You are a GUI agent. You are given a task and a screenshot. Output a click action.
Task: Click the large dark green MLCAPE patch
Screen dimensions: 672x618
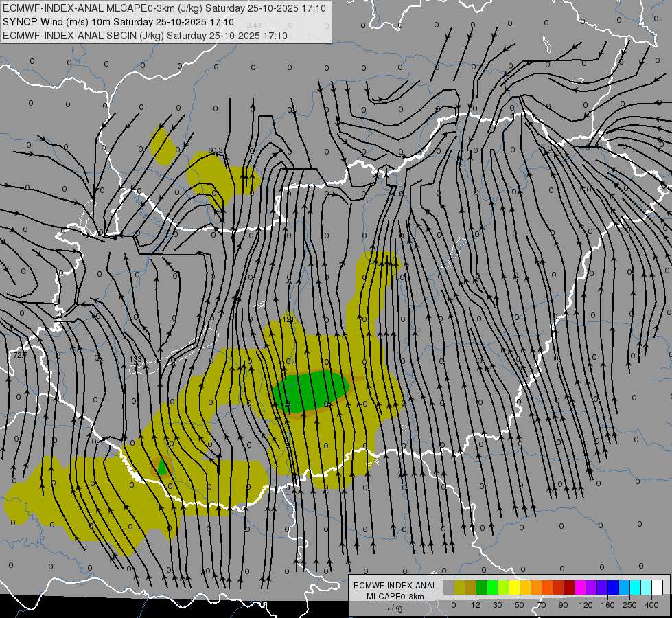(x=310, y=391)
